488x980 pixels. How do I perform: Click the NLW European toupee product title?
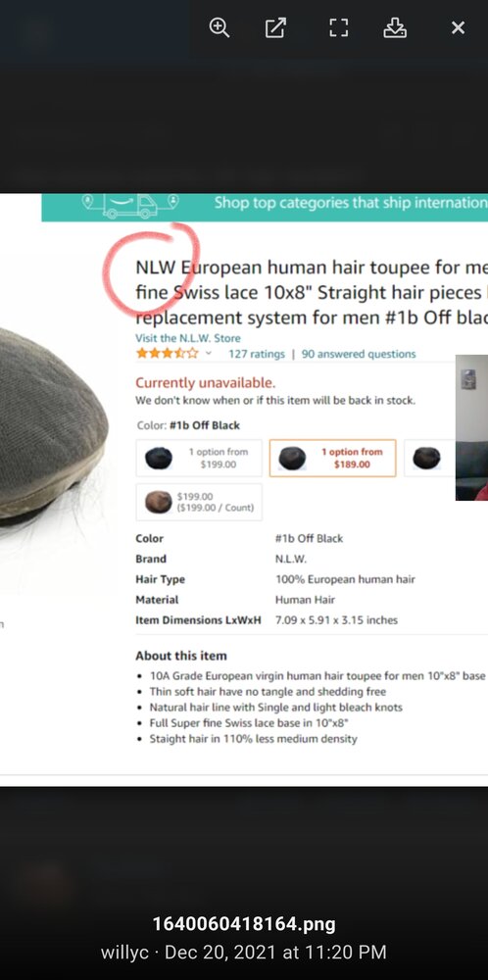(312, 292)
